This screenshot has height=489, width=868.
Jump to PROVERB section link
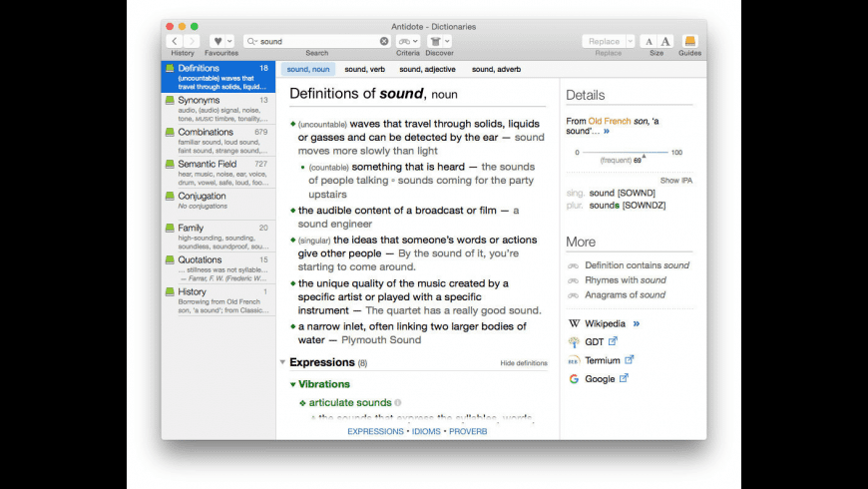(468, 431)
